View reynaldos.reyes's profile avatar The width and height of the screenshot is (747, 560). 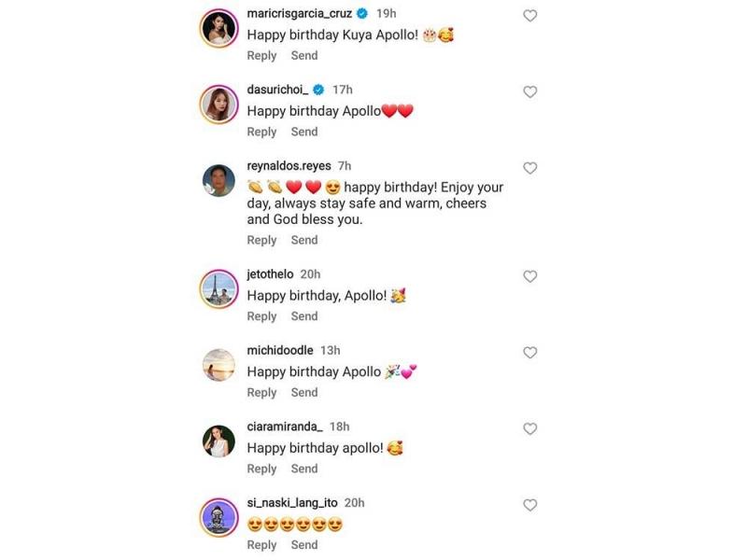pos(219,180)
